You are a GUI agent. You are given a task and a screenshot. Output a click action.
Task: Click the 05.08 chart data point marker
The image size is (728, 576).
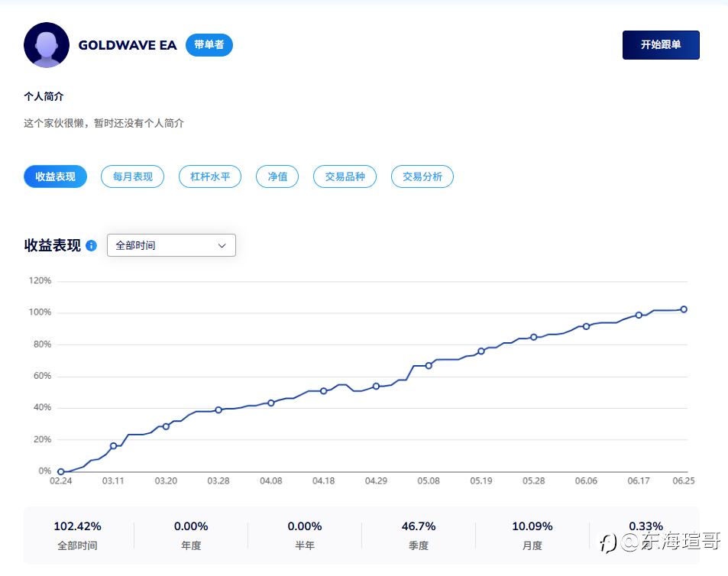[x=429, y=366]
